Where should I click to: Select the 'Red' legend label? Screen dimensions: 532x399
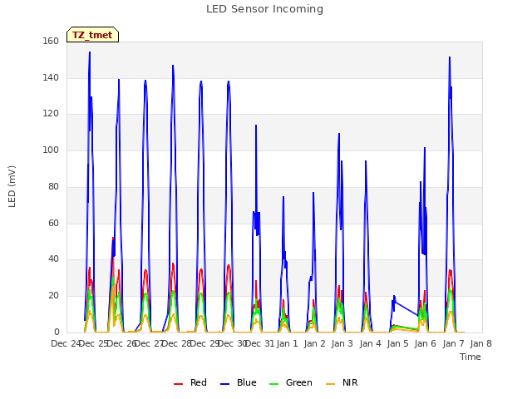[199, 382]
